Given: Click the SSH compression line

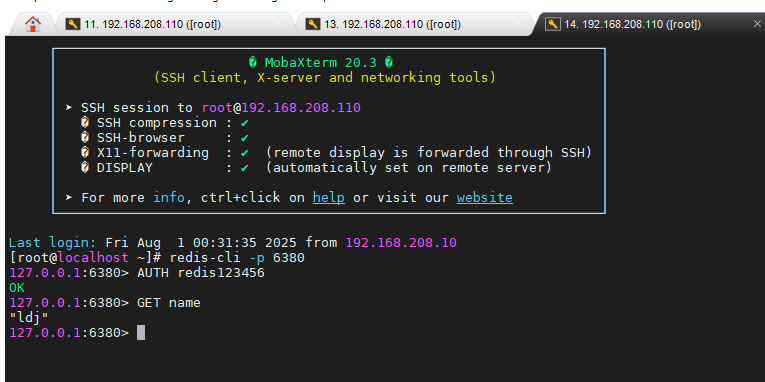Looking at the screenshot, I should tap(165, 123).
